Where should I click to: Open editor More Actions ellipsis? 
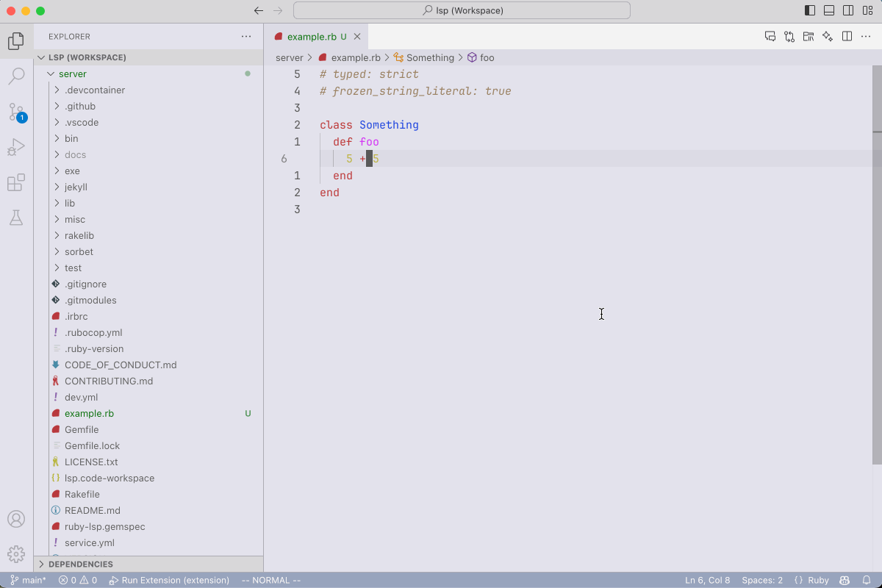coord(866,36)
